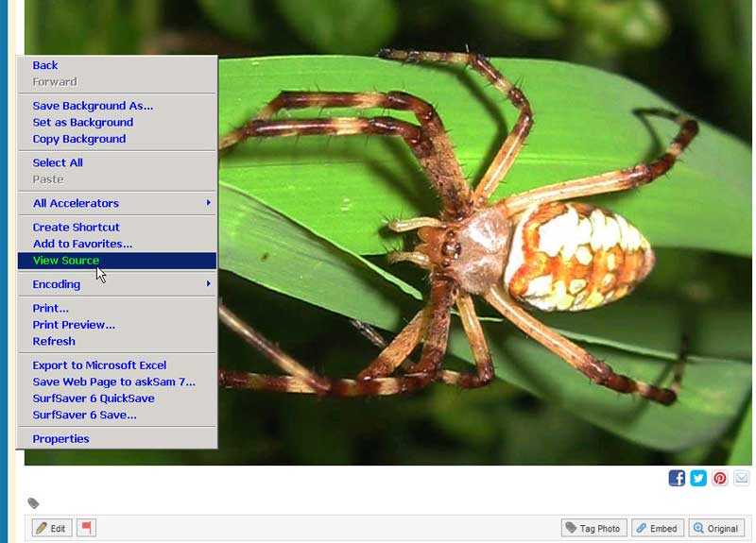Click Add to Favorites… menu entry

(x=82, y=244)
